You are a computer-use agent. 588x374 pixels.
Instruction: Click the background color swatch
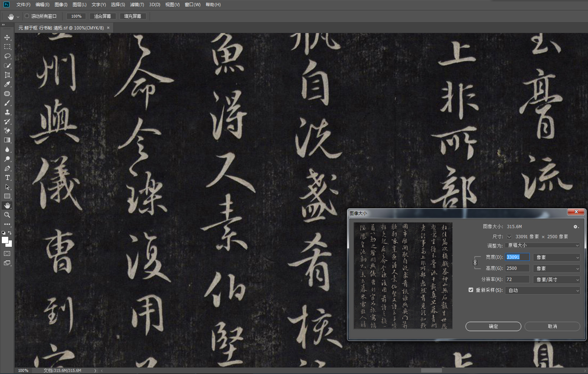10,245
